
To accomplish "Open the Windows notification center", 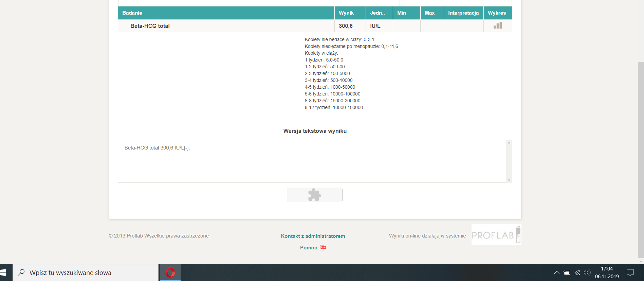I will 630,273.
